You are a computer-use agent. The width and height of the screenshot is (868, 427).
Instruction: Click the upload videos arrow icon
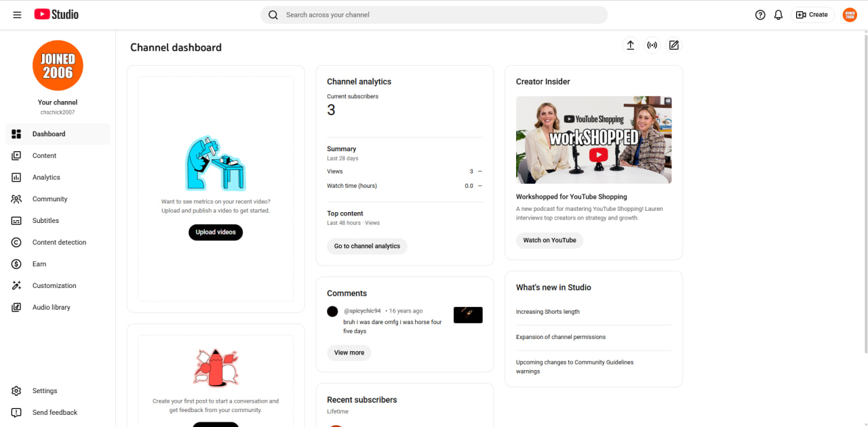tap(631, 45)
